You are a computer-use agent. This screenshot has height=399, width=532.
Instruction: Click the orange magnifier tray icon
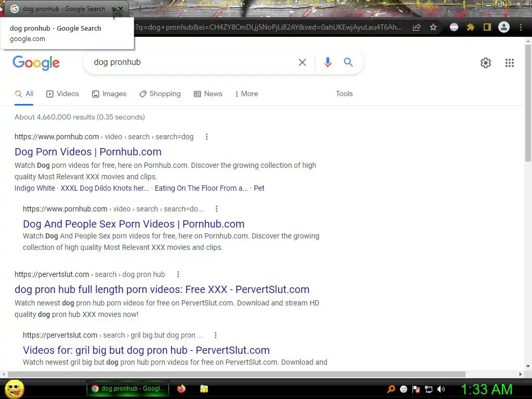(x=391, y=389)
